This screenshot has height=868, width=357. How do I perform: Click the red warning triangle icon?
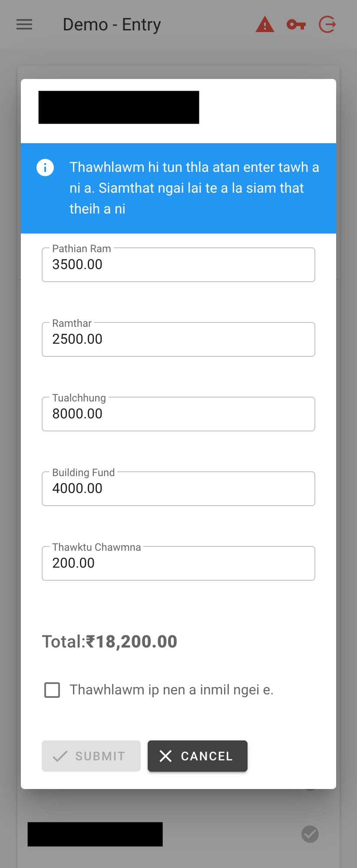265,25
